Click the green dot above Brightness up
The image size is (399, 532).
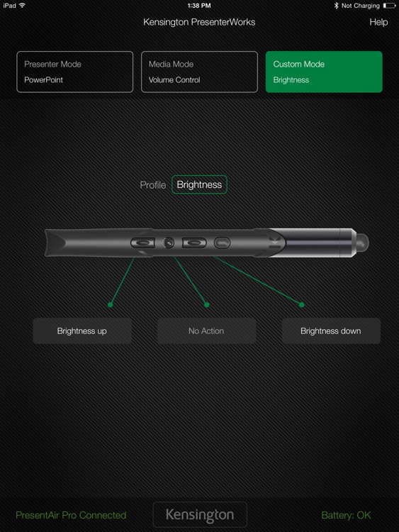point(110,305)
